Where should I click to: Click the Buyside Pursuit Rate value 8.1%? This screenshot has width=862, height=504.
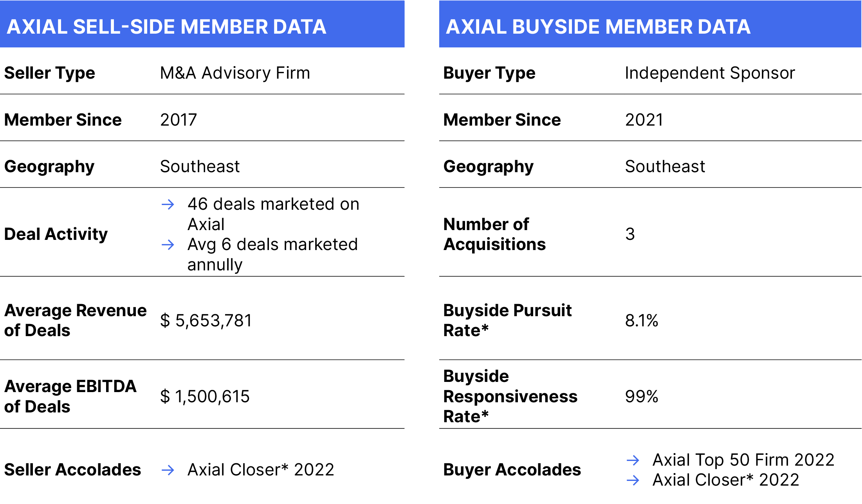point(642,320)
